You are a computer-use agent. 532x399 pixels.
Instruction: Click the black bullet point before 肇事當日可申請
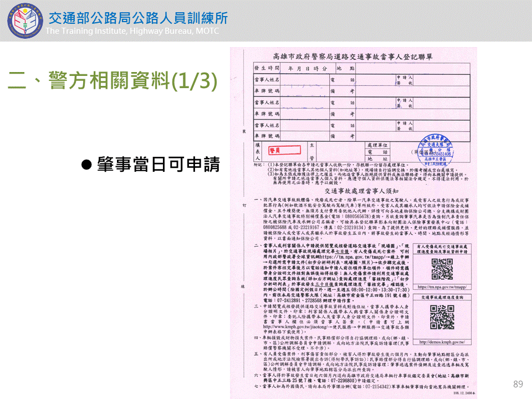(x=86, y=164)
